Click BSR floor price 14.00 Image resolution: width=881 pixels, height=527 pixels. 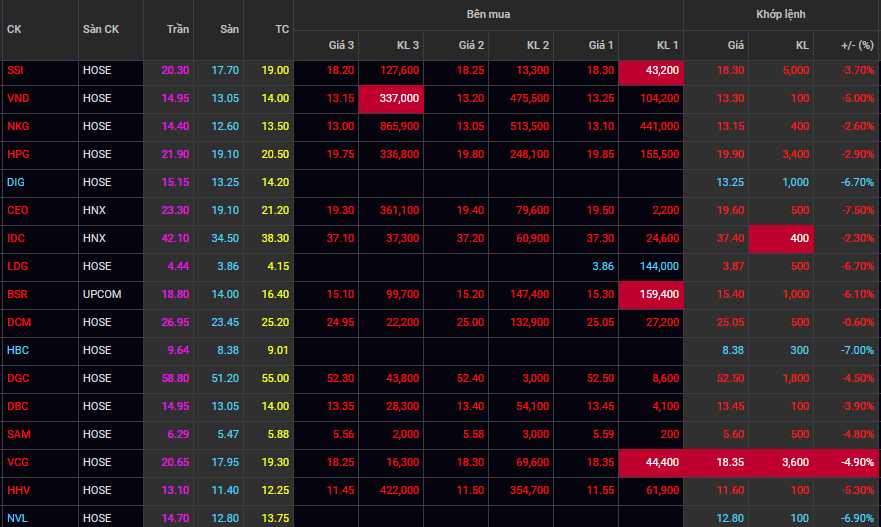click(x=225, y=294)
